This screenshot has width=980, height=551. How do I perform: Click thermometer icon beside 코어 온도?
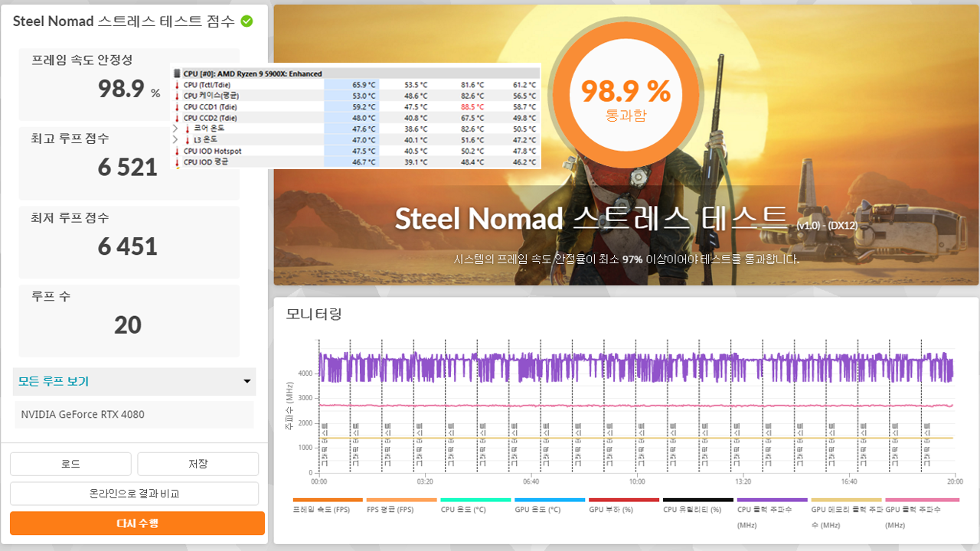(x=188, y=129)
